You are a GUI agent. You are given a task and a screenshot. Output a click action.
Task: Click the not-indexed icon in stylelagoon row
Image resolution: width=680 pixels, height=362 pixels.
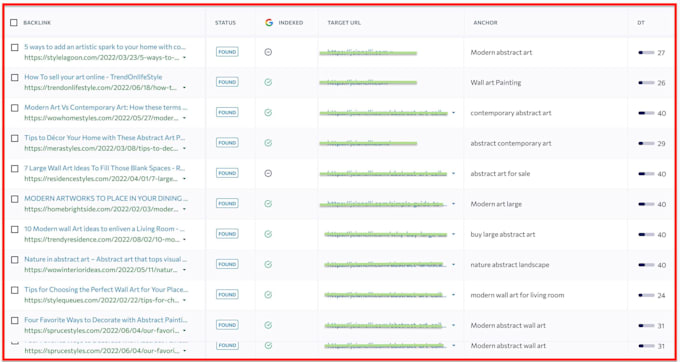[268, 52]
